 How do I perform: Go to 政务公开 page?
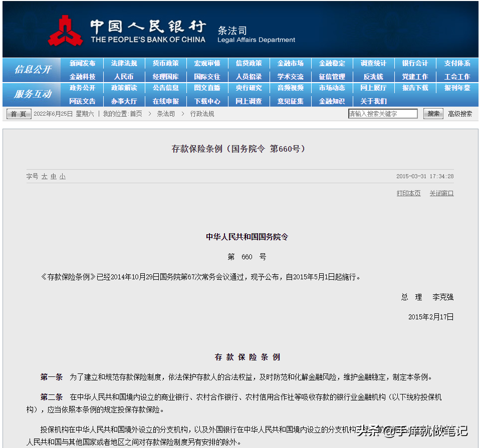click(x=82, y=88)
